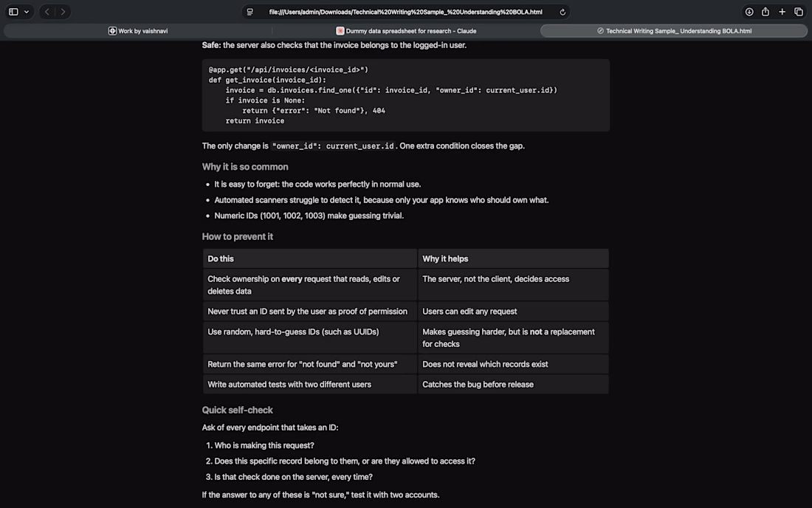Click "Makes guessing harder" table cell
This screenshot has height=508, width=812.
pyautogui.click(x=513, y=337)
